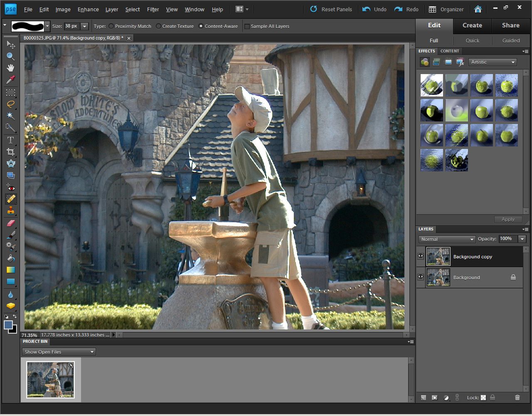Select the Blur water-drop tool
The width and height of the screenshot is (532, 416).
[10, 294]
